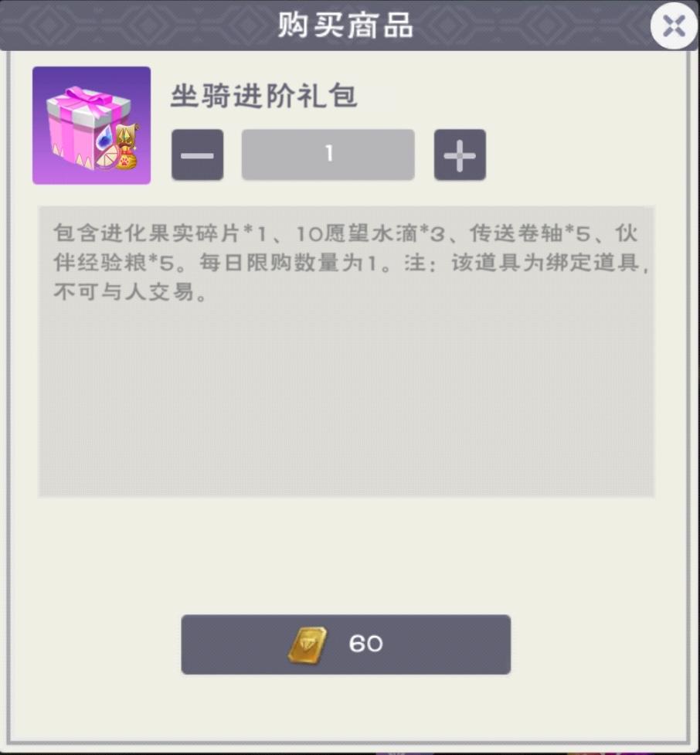700x755 pixels.
Task: Click the 购买商品 title text
Action: pos(345,25)
